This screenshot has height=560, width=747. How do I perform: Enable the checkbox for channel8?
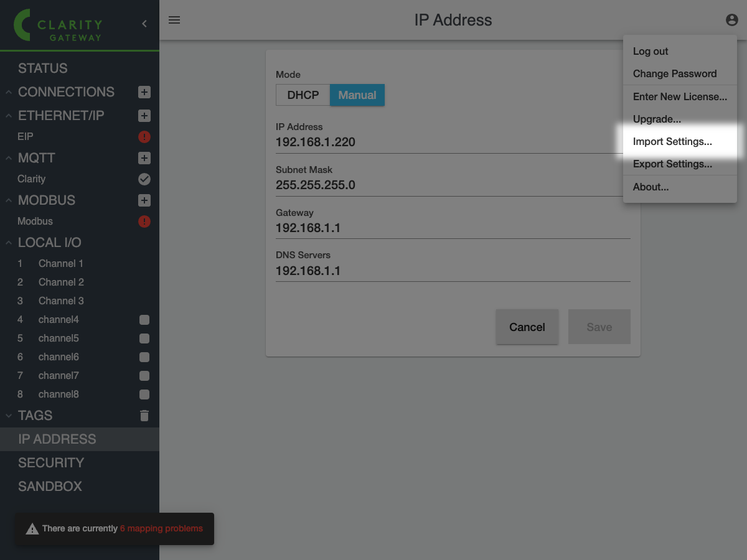(144, 394)
